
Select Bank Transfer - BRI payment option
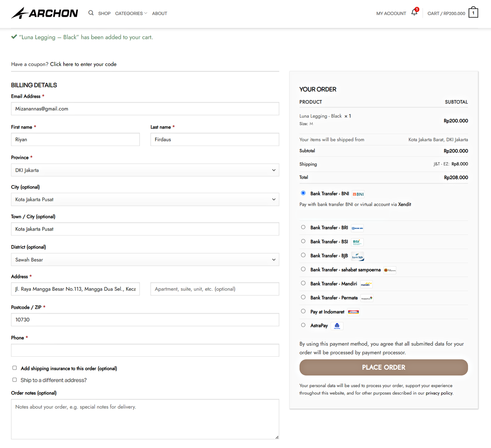(x=303, y=227)
